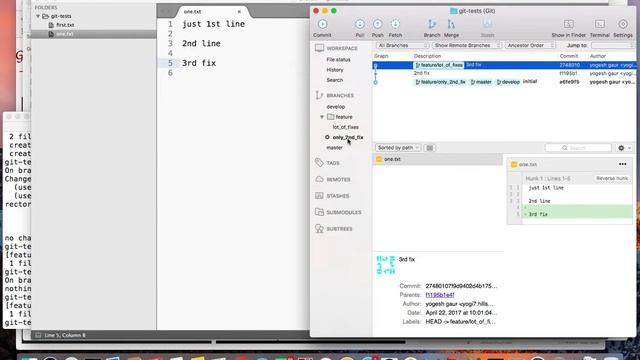Click the Pull toolbar icon
The image size is (640, 360).
[360, 24]
